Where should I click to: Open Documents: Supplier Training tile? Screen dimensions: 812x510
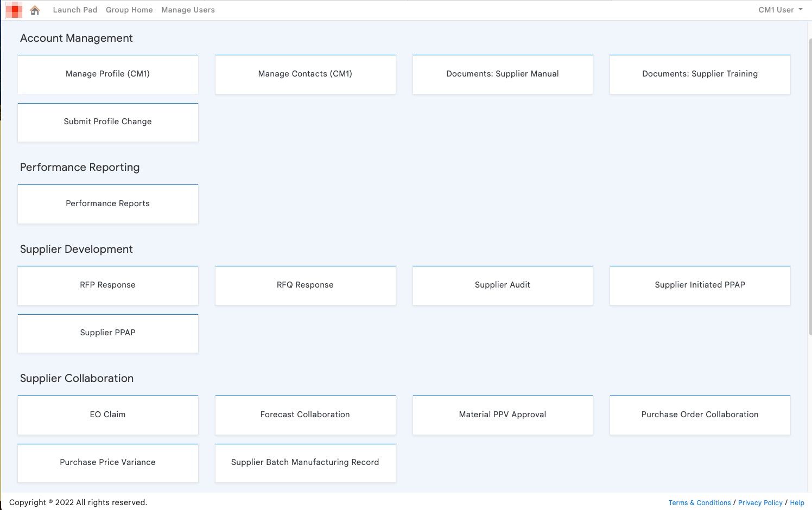[700, 74]
